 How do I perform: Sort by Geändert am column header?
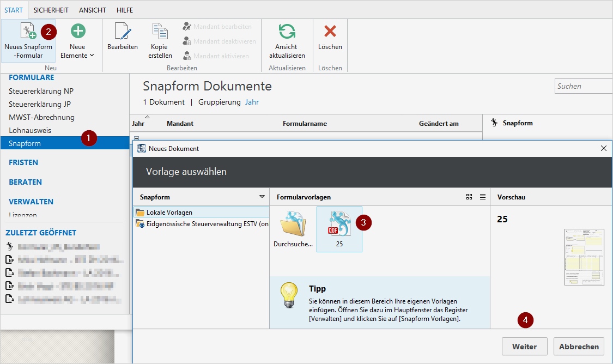[439, 124]
